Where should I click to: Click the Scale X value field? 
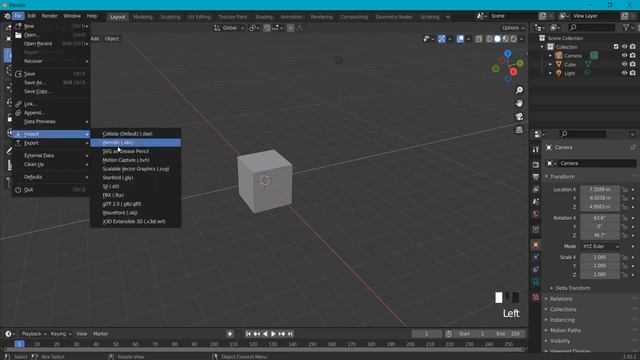(x=600, y=257)
